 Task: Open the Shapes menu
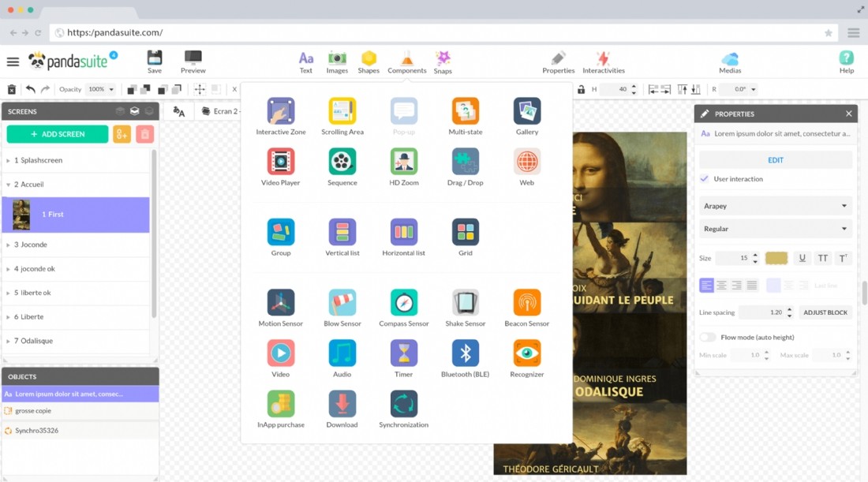(x=369, y=62)
